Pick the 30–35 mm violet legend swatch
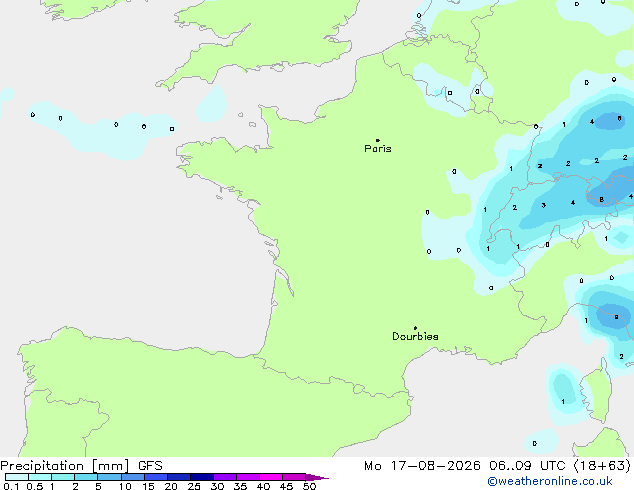Image resolution: width=634 pixels, height=490 pixels. tap(225, 477)
